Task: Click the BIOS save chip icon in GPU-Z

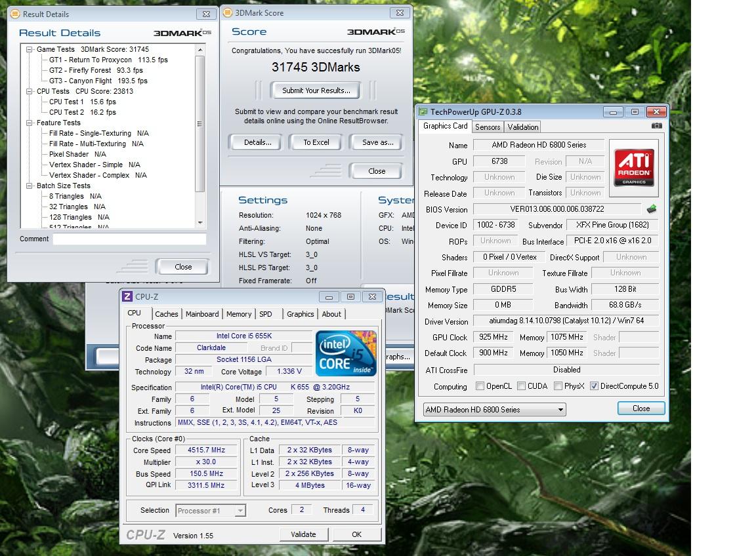Action: point(652,208)
